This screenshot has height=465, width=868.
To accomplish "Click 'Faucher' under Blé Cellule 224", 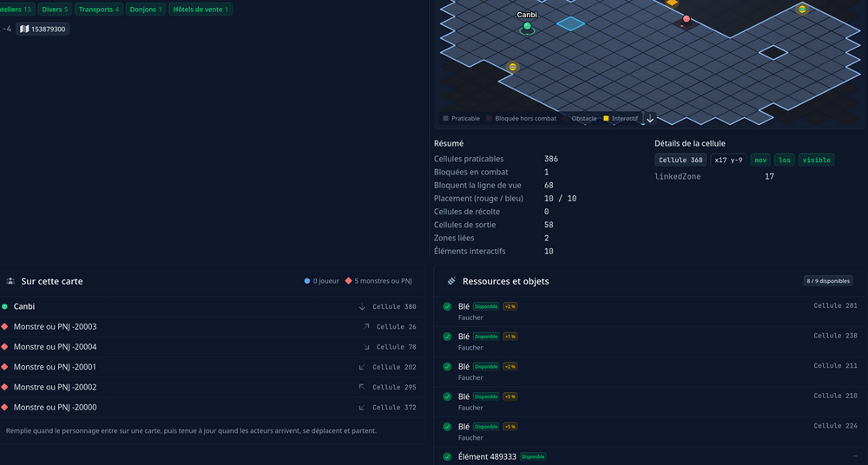I will point(470,438).
